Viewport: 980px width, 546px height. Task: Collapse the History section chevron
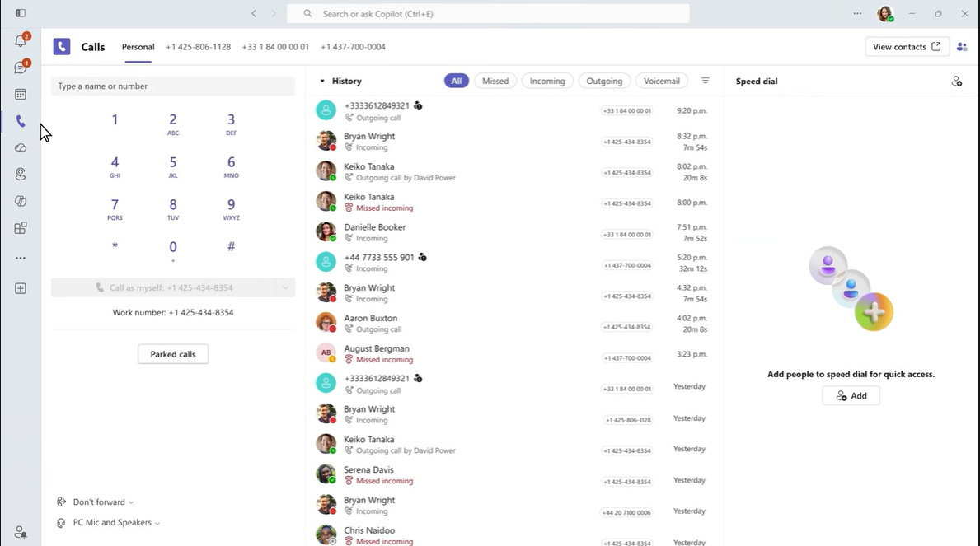point(322,82)
